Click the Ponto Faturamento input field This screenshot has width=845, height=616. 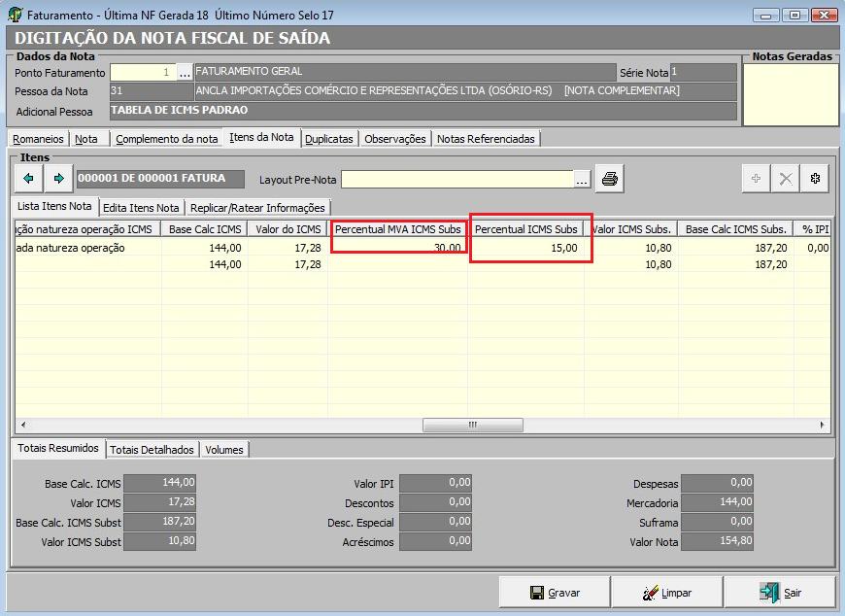coord(142,73)
